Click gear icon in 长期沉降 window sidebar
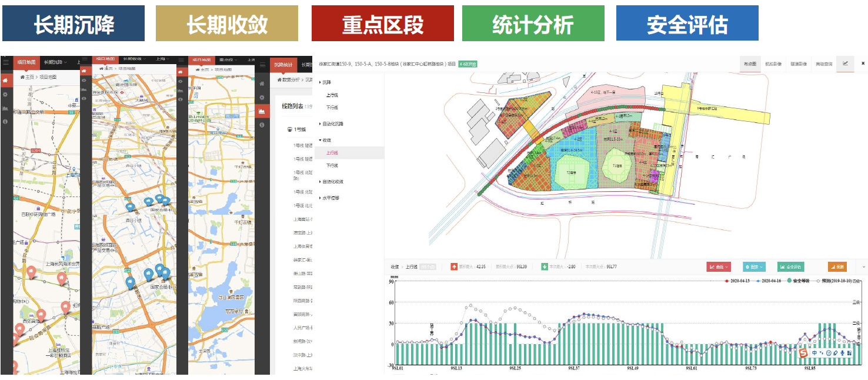 [5, 94]
